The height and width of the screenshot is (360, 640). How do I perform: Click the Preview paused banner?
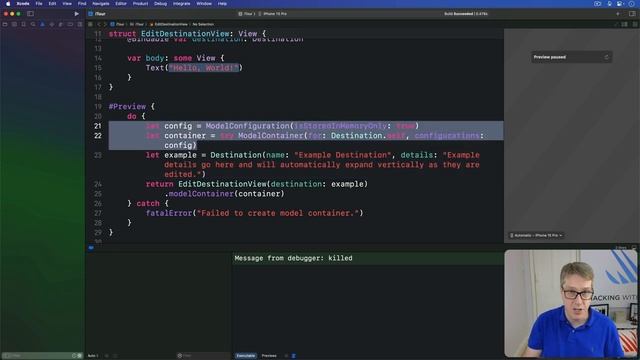(x=571, y=57)
